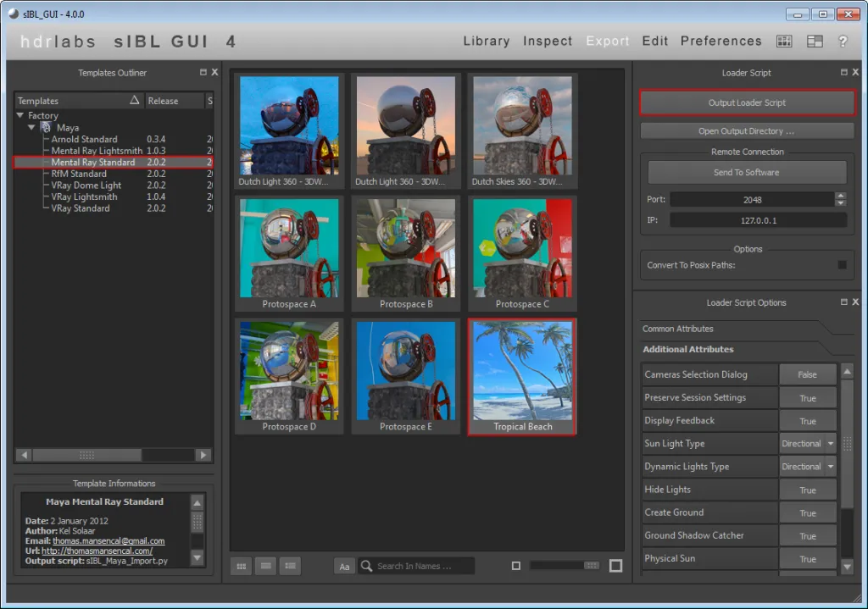This screenshot has width=868, height=609.
Task: Enable Convert To Posix Paths checkbox
Action: [x=842, y=265]
